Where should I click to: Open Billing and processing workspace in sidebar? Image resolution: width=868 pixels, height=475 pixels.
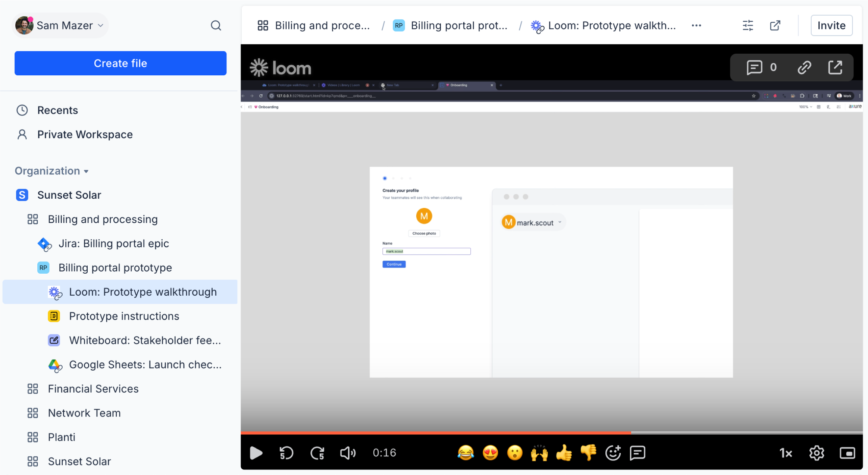click(93, 219)
